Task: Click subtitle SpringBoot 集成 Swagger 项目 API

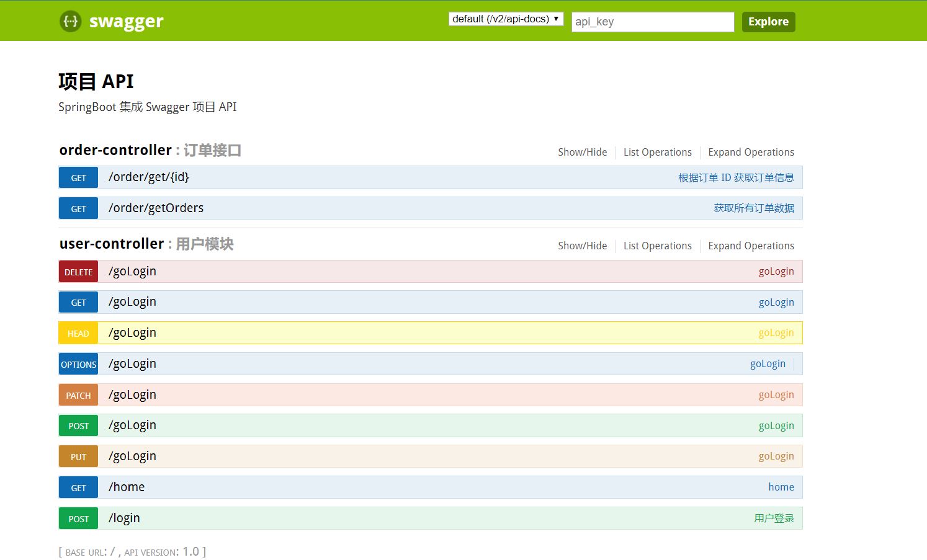Action: coord(148,107)
